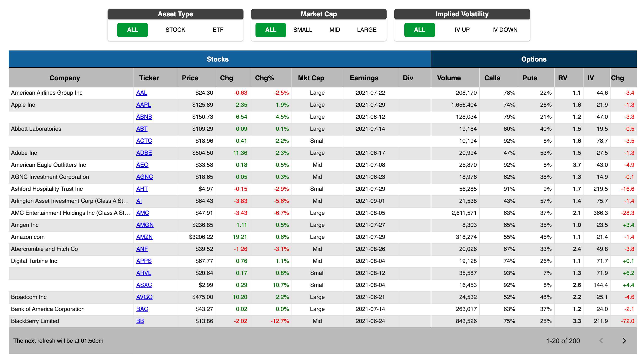Click AMC volume value 2,611,571
The width and height of the screenshot is (644, 360).
464,213
